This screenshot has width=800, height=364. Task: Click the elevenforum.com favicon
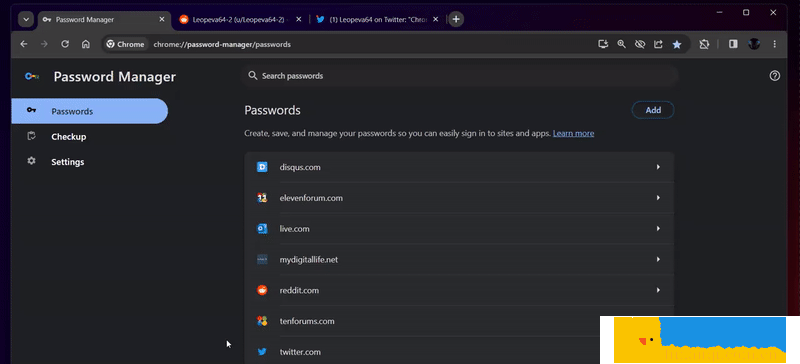(262, 198)
